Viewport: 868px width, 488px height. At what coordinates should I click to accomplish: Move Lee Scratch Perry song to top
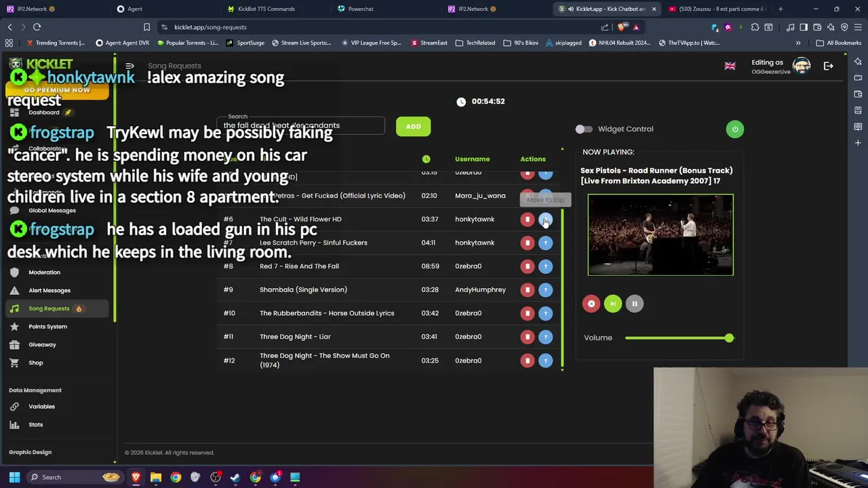tap(545, 243)
